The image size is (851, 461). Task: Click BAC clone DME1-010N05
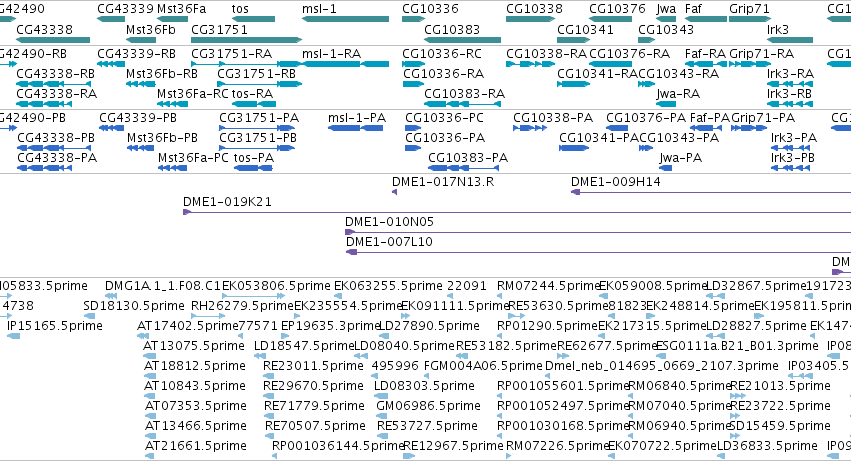[598, 232]
